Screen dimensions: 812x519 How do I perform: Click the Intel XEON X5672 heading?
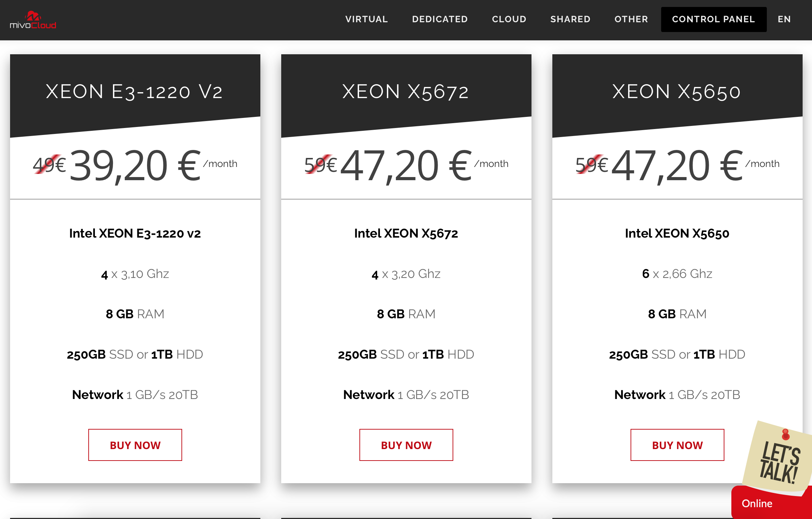406,233
